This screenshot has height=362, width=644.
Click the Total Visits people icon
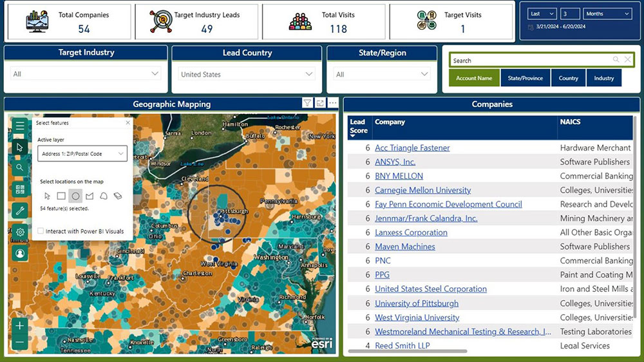pyautogui.click(x=300, y=21)
